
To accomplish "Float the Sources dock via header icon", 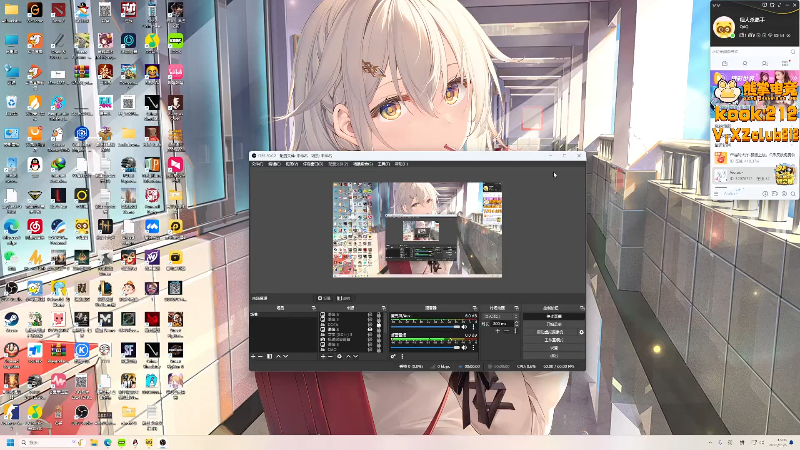I will [x=384, y=308].
